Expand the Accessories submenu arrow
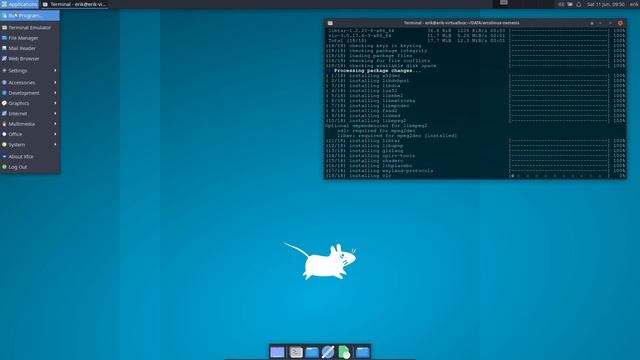640x360 pixels. (55, 82)
